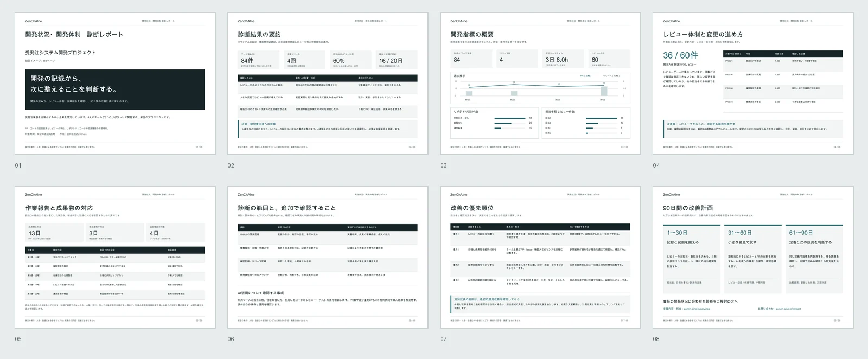Click the 担当者別 レビュー件数 panel title

(x=560, y=112)
